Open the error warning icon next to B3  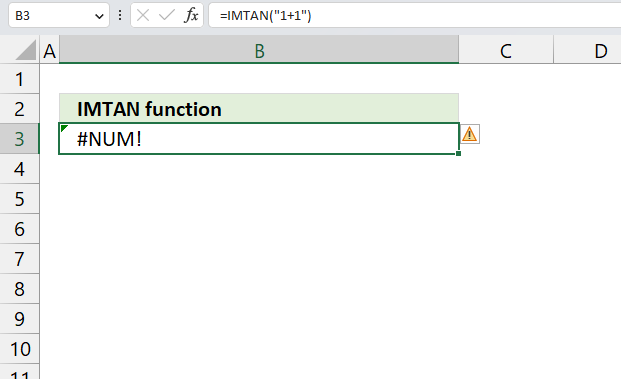(470, 134)
